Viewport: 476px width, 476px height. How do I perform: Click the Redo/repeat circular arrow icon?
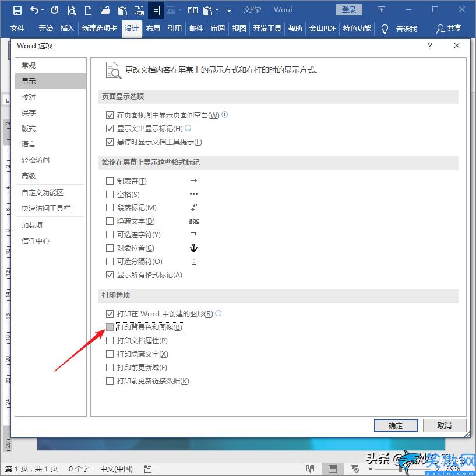55,10
